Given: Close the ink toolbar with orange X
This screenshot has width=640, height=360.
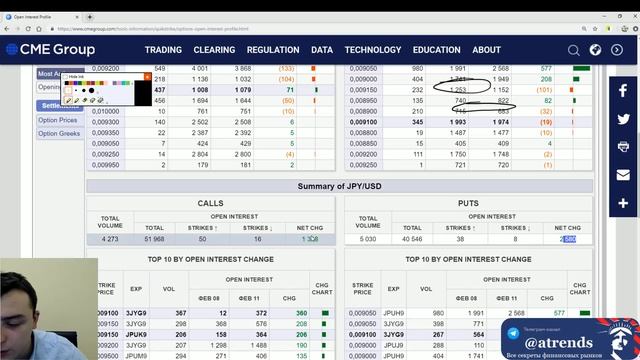Looking at the screenshot, I should click(x=147, y=77).
